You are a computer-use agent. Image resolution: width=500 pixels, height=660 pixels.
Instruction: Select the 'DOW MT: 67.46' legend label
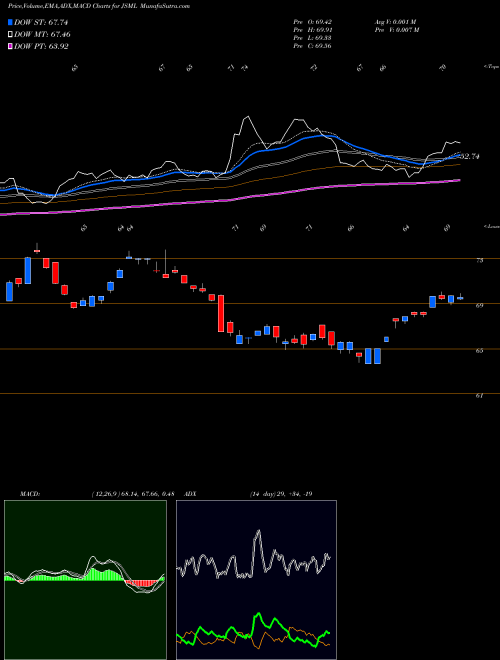43,35
